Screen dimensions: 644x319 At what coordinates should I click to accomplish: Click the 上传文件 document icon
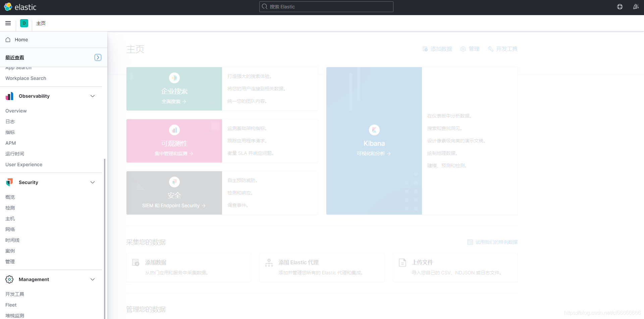(x=402, y=263)
